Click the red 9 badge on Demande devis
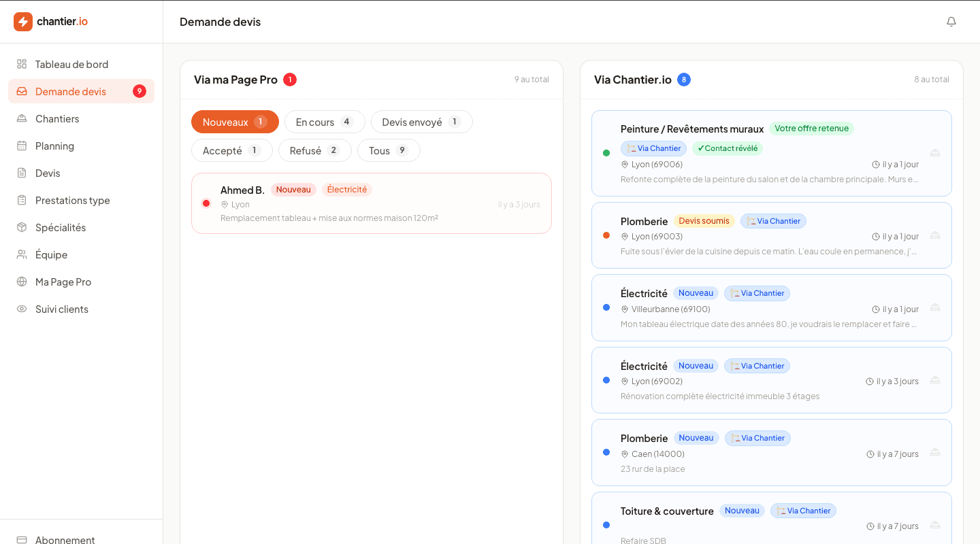This screenshot has height=544, width=980. (140, 91)
